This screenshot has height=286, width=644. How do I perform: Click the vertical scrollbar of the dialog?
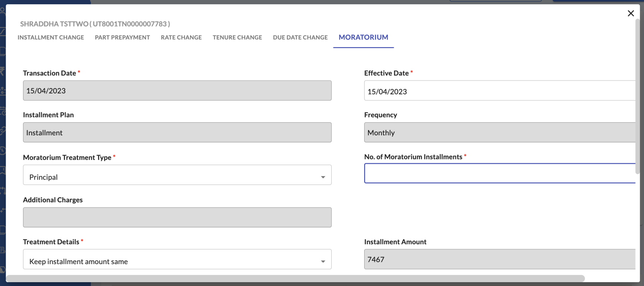click(x=638, y=96)
